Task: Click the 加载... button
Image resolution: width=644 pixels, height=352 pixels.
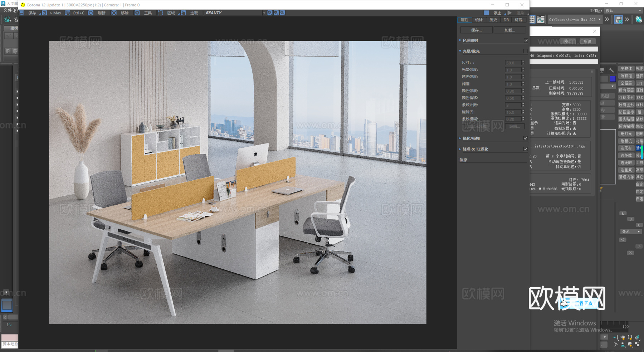Action: [509, 30]
